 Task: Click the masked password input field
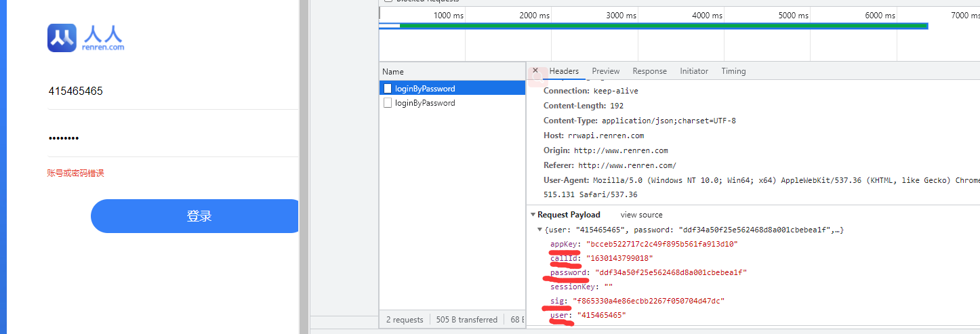[173, 138]
